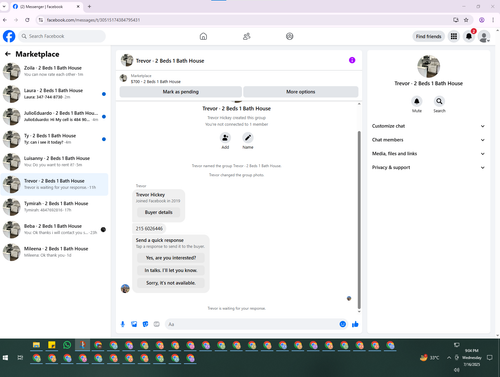Viewport: 500px width, 377px height.
Task: Open Buyer details for Trevor Hickey
Action: tap(159, 212)
